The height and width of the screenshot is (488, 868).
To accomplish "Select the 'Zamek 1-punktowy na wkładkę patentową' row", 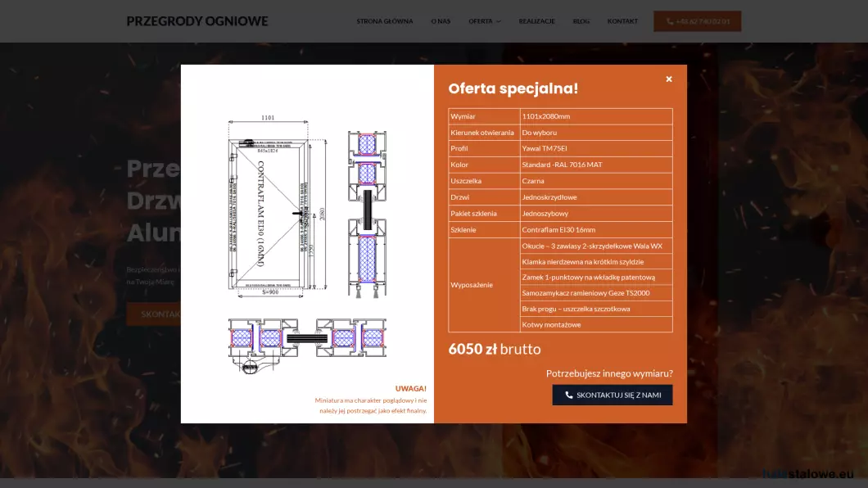I will [x=596, y=278].
